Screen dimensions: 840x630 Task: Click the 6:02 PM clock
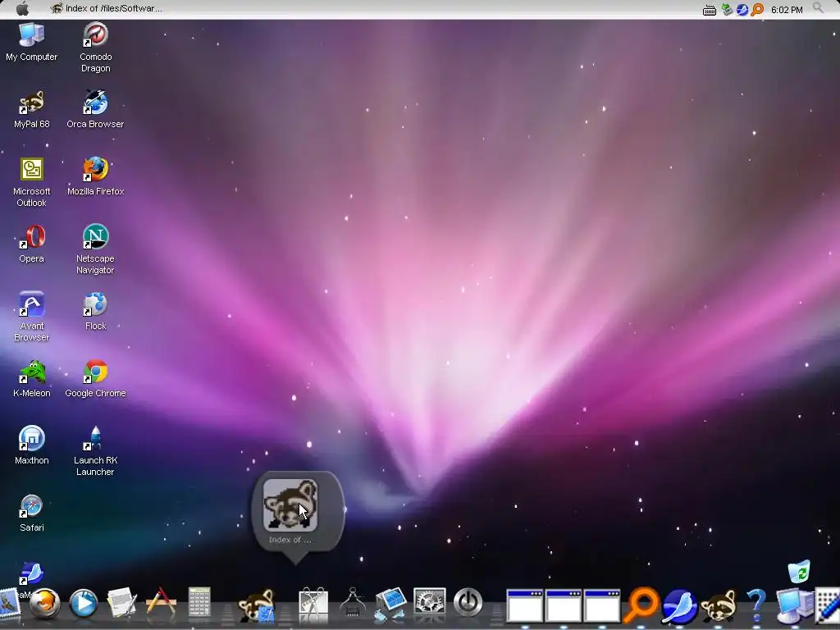pos(787,10)
